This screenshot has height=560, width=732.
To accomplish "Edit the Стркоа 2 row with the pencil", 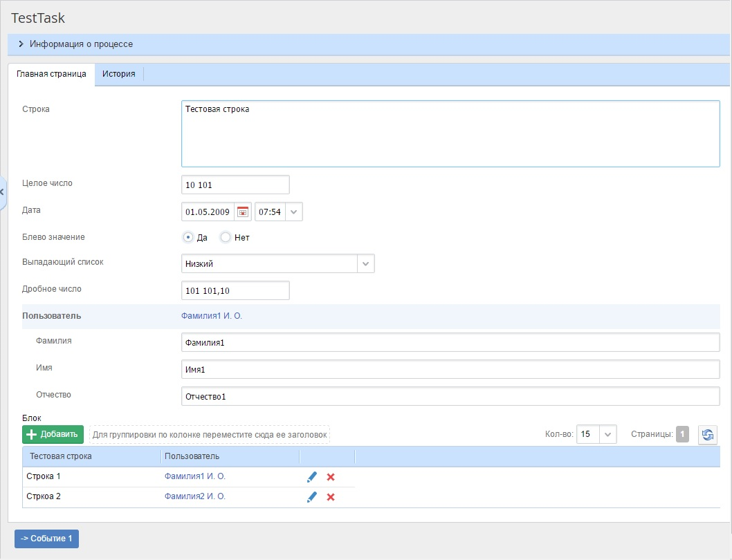I will point(312,497).
